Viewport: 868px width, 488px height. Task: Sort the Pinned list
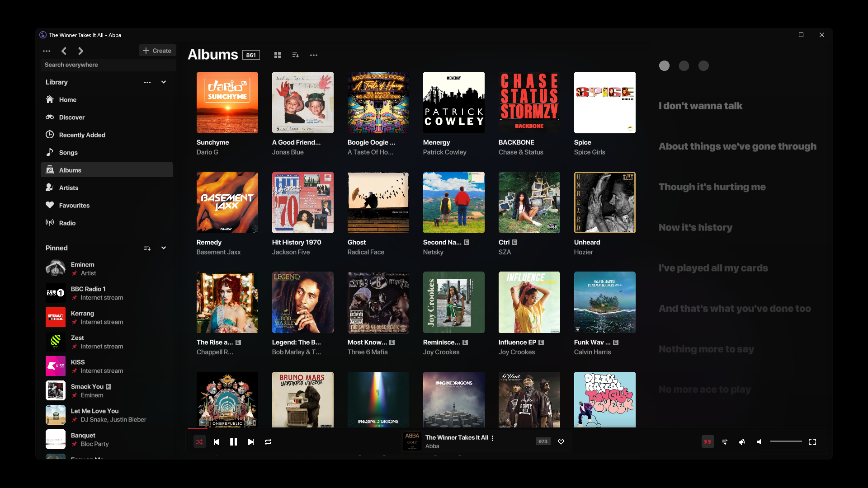tap(147, 248)
